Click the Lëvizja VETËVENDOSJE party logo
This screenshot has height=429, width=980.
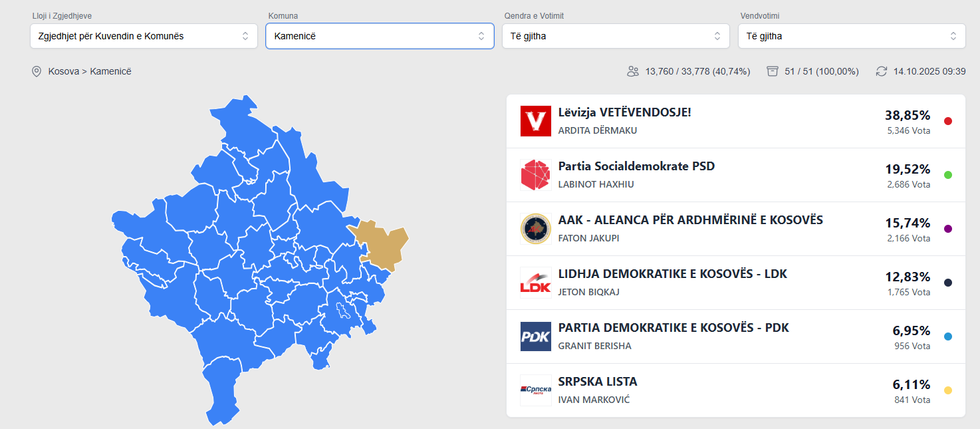[x=537, y=121]
